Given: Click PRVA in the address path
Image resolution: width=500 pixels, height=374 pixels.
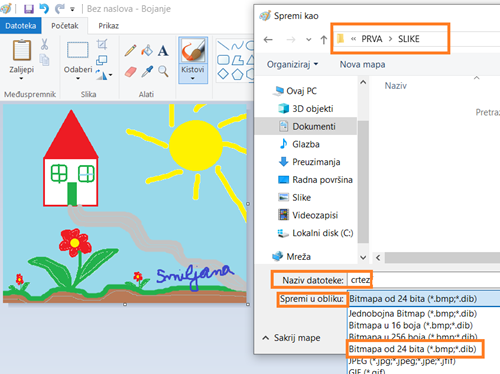Looking at the screenshot, I should (x=372, y=39).
